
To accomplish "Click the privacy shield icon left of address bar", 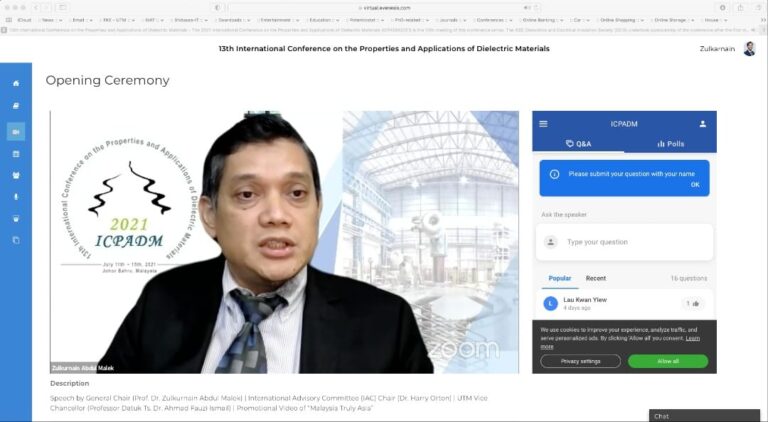I will click(x=217, y=8).
